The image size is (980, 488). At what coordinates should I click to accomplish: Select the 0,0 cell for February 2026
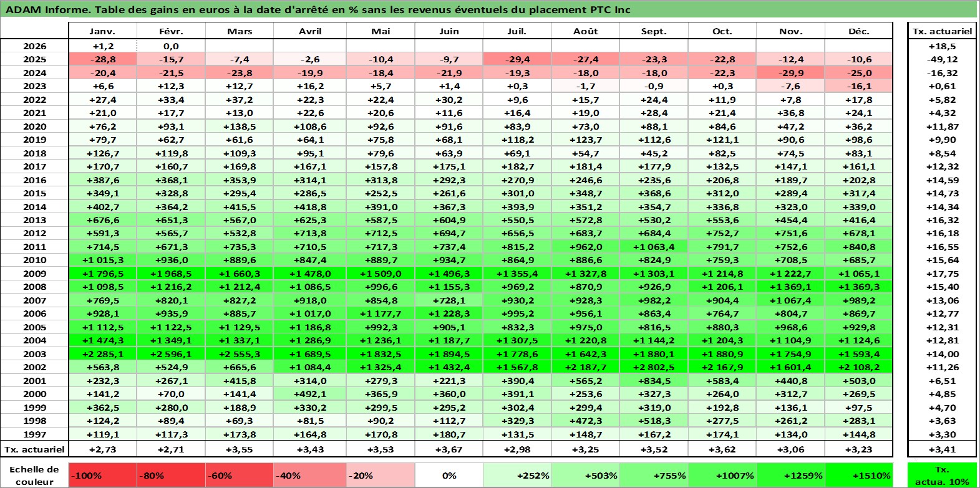171,46
